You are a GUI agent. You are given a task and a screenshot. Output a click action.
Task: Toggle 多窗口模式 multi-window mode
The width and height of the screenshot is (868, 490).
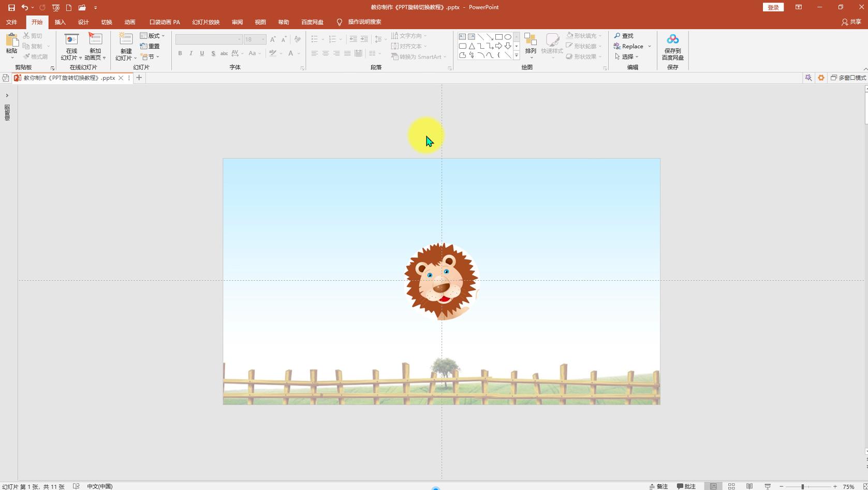click(848, 78)
